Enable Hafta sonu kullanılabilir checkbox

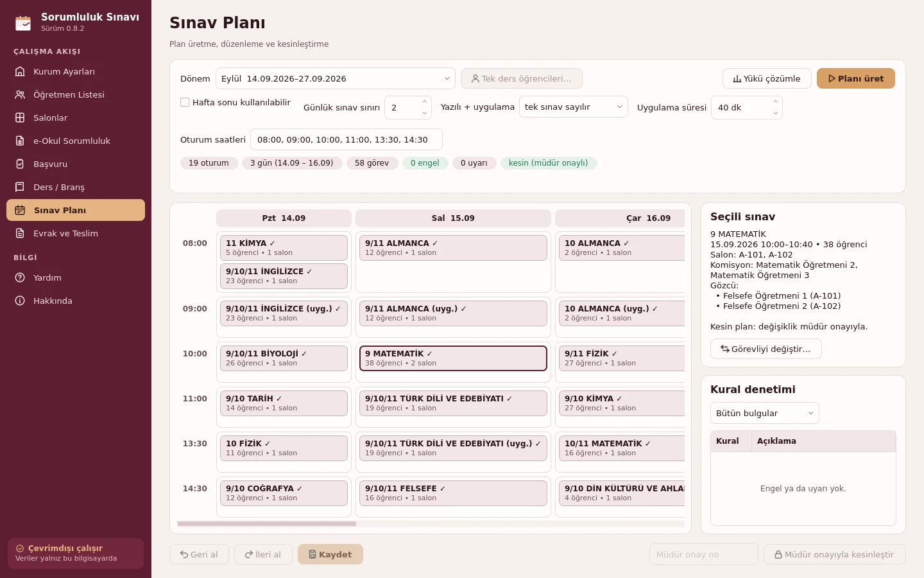(x=185, y=102)
